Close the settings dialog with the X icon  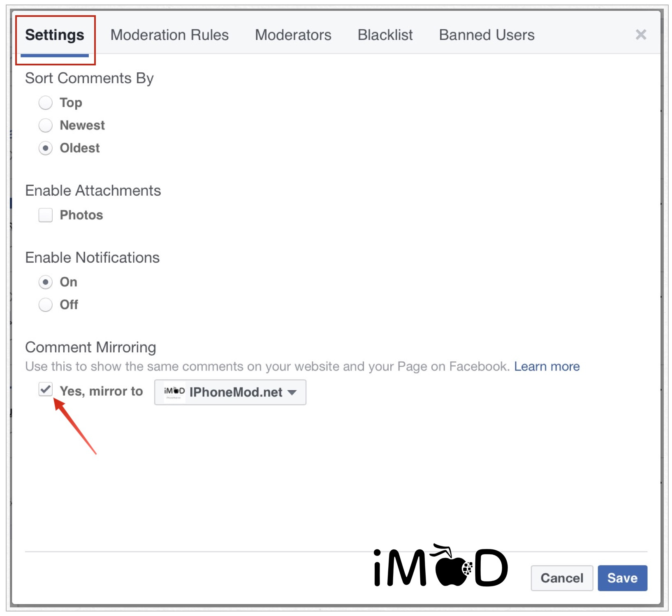(641, 35)
